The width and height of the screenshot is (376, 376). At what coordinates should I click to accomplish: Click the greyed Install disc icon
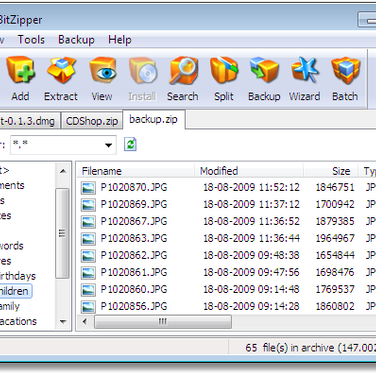(143, 70)
